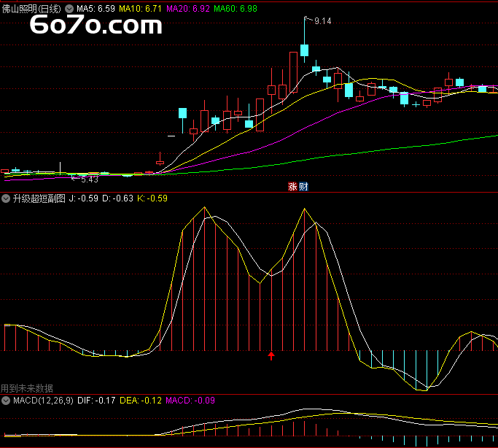Click the MA5: 6.59 value label

(x=96, y=9)
